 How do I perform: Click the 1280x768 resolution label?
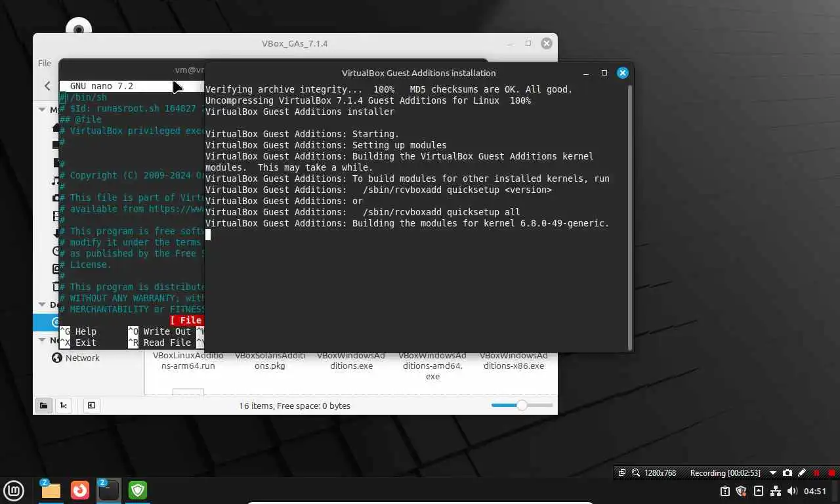pyautogui.click(x=660, y=472)
